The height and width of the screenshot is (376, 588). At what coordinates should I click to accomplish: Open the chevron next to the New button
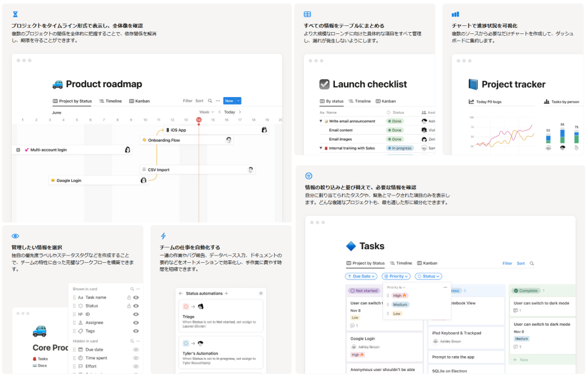[x=238, y=101]
